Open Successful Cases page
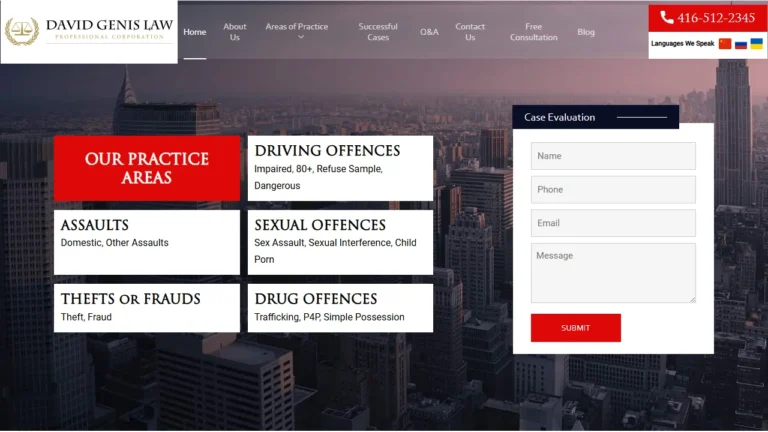 click(x=378, y=32)
